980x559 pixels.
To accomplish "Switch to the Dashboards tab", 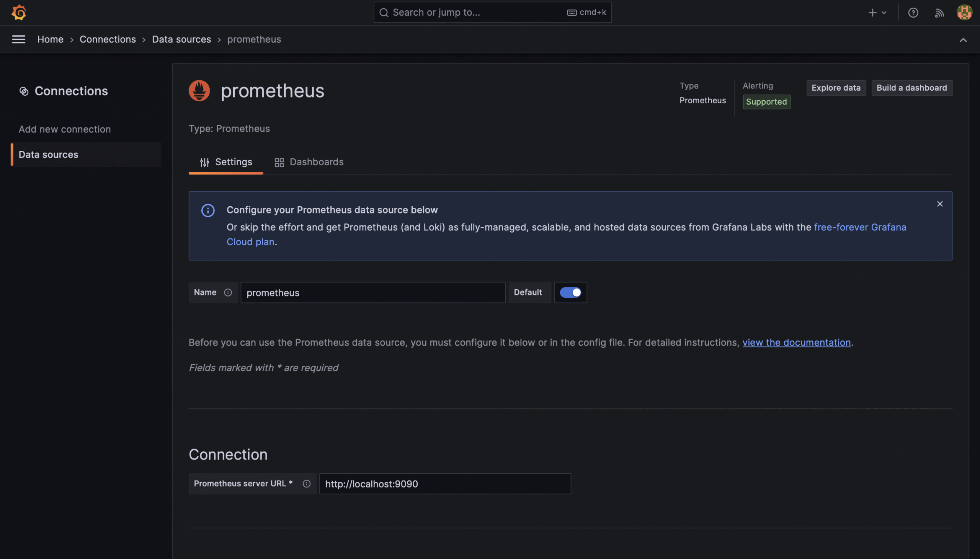I will pos(309,162).
